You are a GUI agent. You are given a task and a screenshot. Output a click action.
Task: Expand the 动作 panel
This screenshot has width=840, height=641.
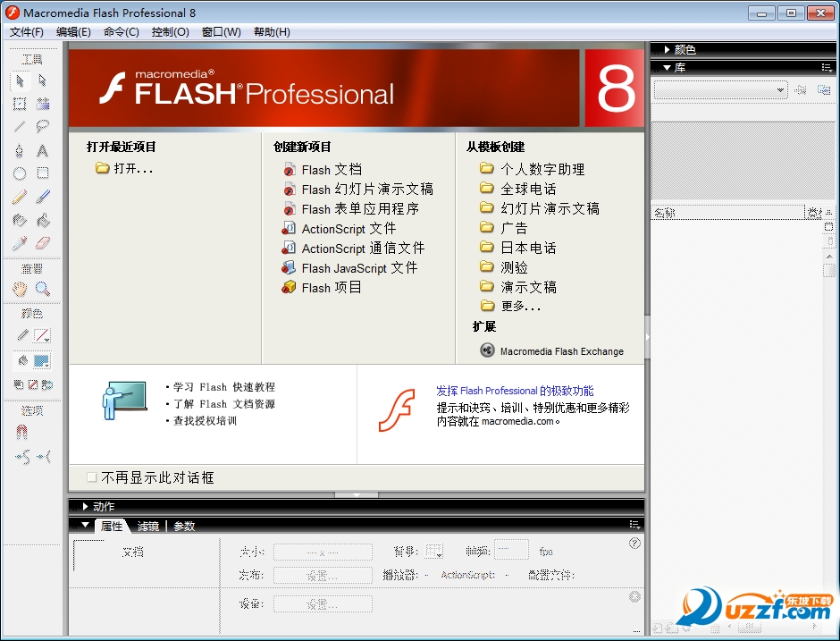coord(85,507)
